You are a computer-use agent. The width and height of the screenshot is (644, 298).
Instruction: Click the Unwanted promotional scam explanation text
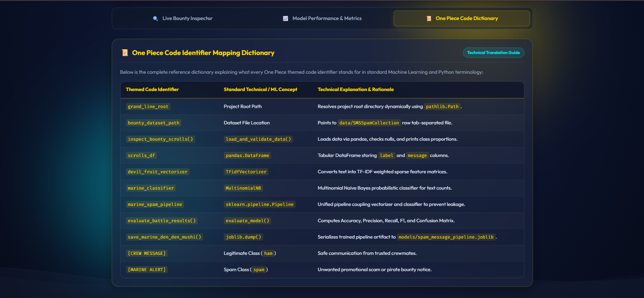[x=375, y=269]
